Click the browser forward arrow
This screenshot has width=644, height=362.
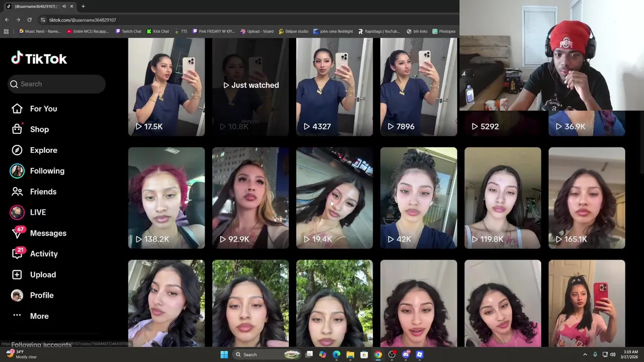point(18,20)
